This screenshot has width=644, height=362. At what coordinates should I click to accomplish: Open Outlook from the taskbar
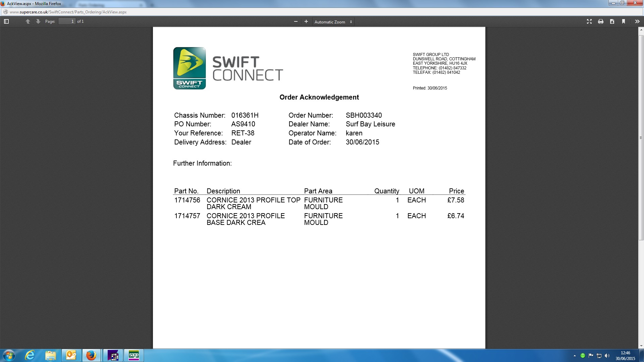pyautogui.click(x=71, y=355)
